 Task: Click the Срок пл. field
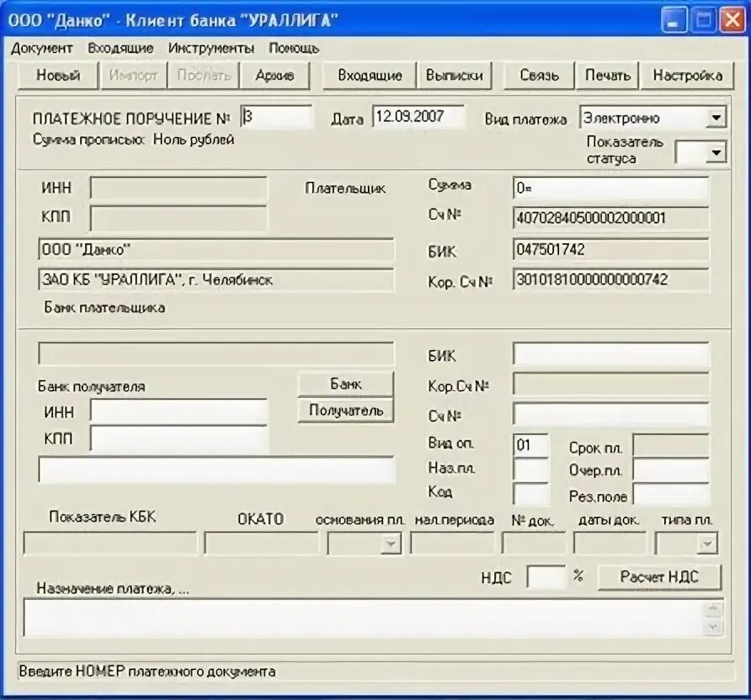pos(670,445)
